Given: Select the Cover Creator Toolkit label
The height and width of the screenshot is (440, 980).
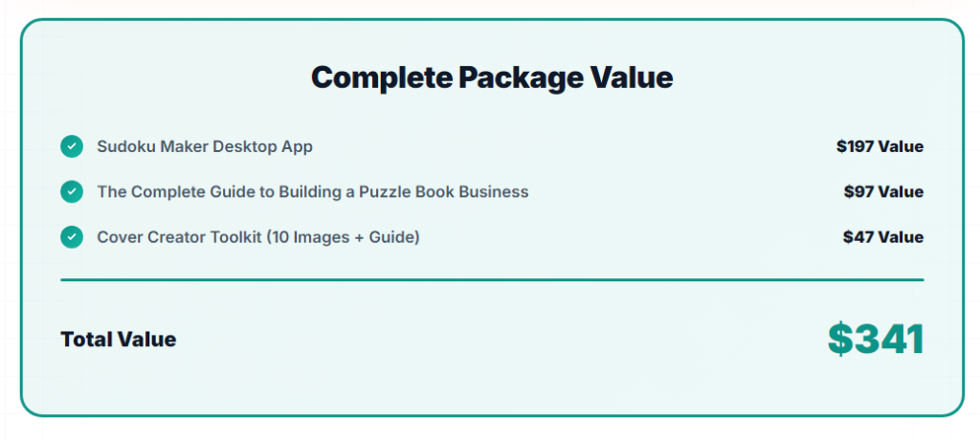Looking at the screenshot, I should 258,236.
